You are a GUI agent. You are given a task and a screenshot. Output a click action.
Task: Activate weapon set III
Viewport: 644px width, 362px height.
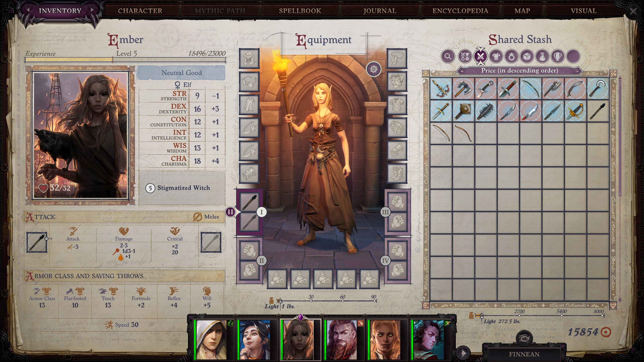[x=385, y=212]
